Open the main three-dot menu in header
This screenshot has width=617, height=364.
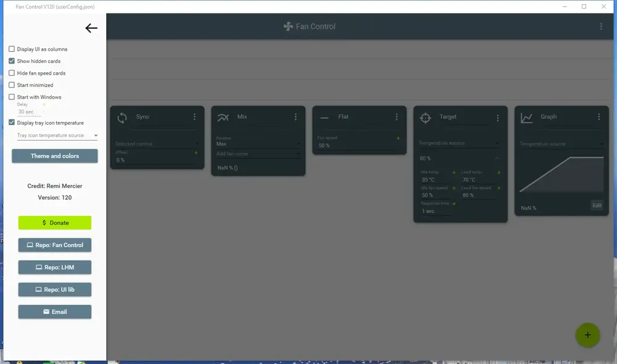(601, 27)
